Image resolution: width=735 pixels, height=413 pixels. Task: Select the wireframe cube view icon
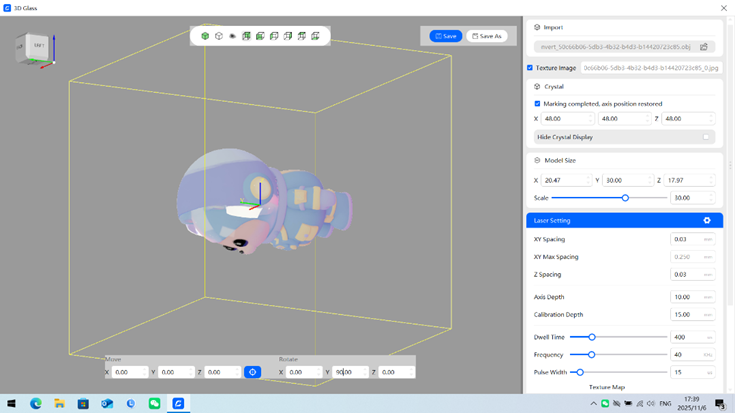(x=219, y=36)
